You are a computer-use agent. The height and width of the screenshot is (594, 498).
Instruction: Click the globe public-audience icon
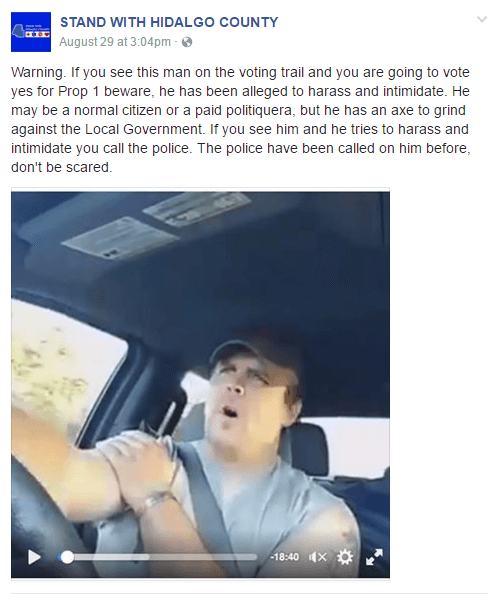(x=187, y=42)
